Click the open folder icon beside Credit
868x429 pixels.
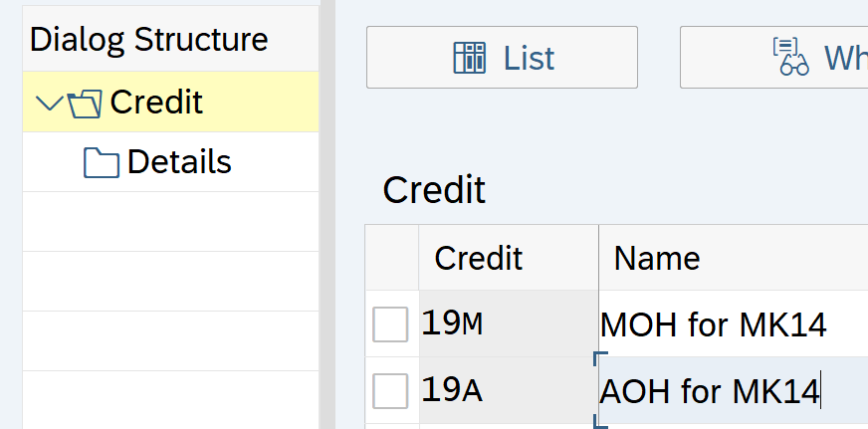click(86, 102)
